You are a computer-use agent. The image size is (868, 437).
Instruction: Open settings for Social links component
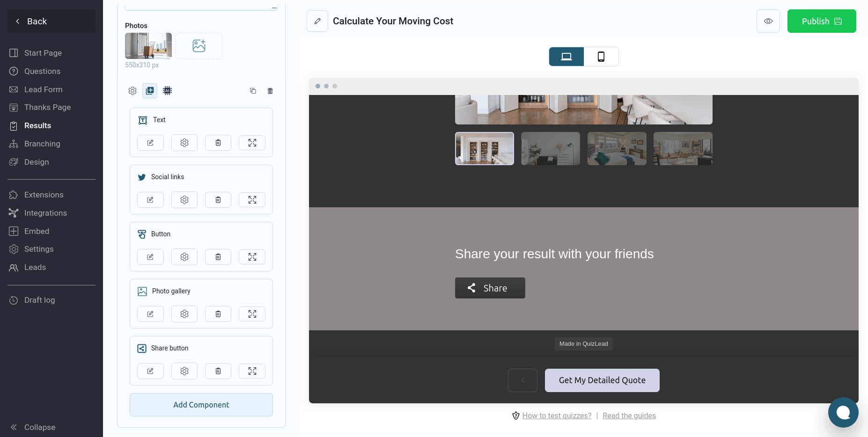point(184,200)
